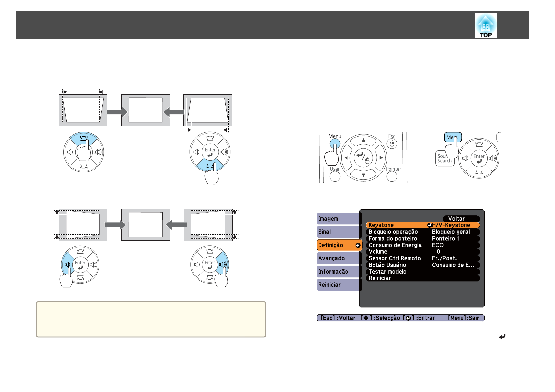Click the Pointer button on the remote control
This screenshot has height=392, width=555.
point(392,177)
